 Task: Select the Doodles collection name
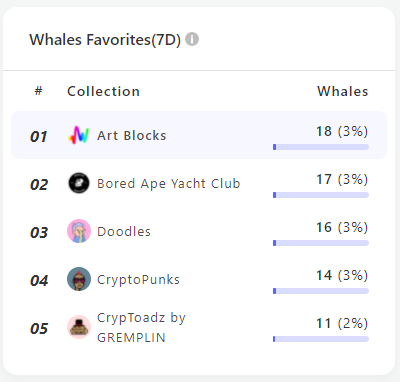[x=124, y=232]
